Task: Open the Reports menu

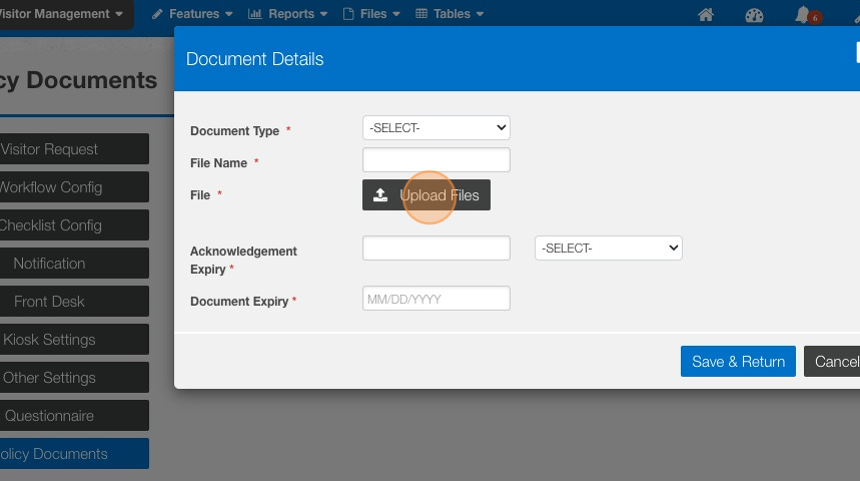Action: tap(287, 14)
